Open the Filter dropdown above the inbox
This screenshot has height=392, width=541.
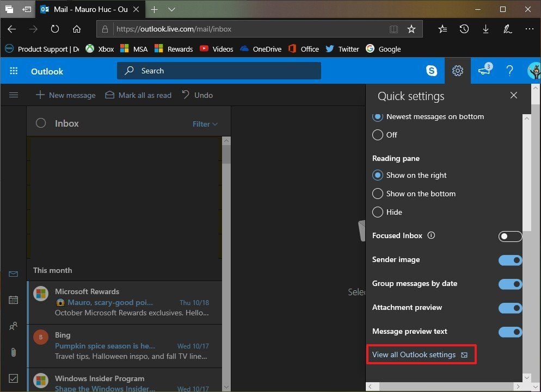pos(205,124)
